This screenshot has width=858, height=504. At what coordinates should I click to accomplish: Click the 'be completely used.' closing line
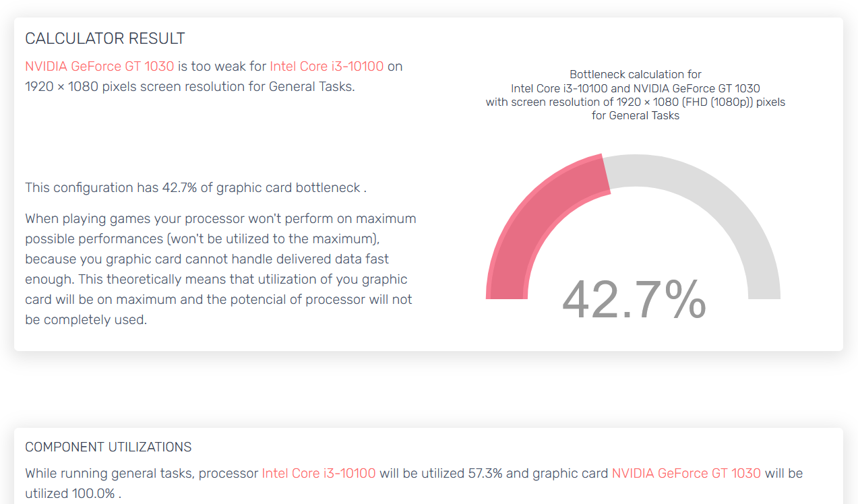click(x=86, y=319)
